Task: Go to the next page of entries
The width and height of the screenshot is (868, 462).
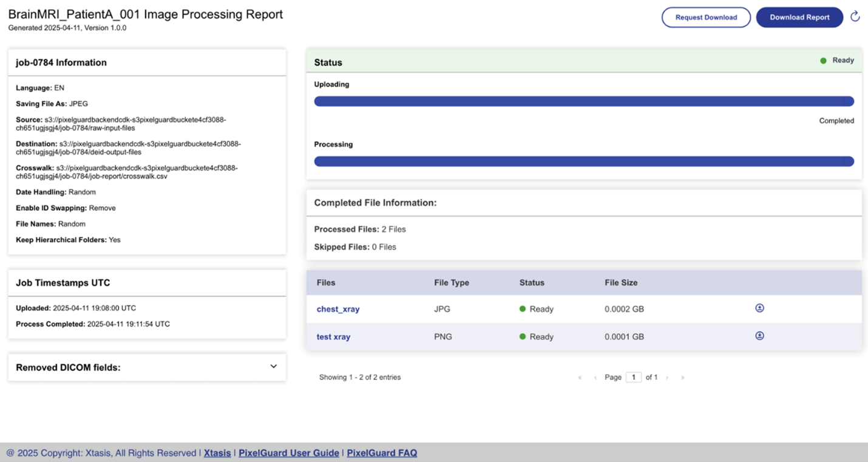Action: pos(667,378)
